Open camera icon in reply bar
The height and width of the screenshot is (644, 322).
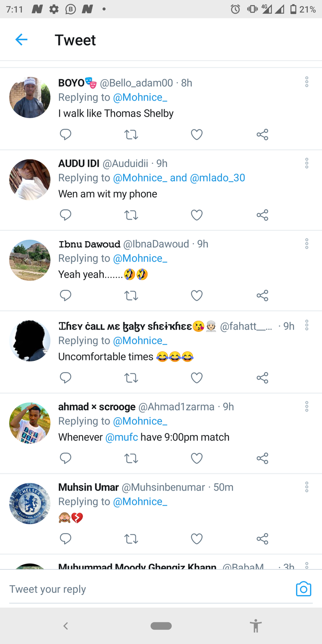pos(303,589)
